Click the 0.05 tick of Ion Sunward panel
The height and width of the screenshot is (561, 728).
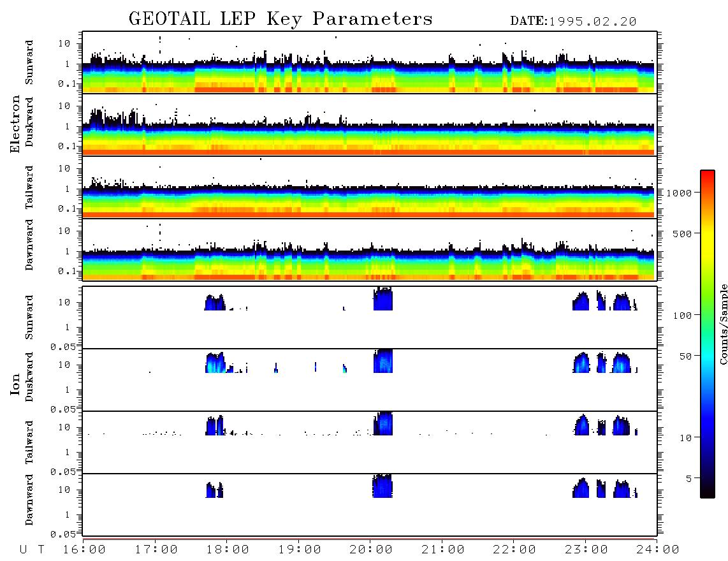pyautogui.click(x=63, y=347)
